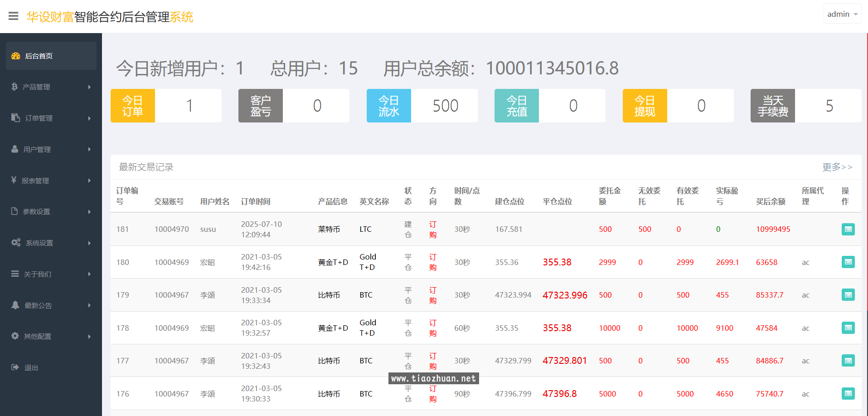Click the 最新交易记录 panel title
The width and height of the screenshot is (868, 416).
146,167
